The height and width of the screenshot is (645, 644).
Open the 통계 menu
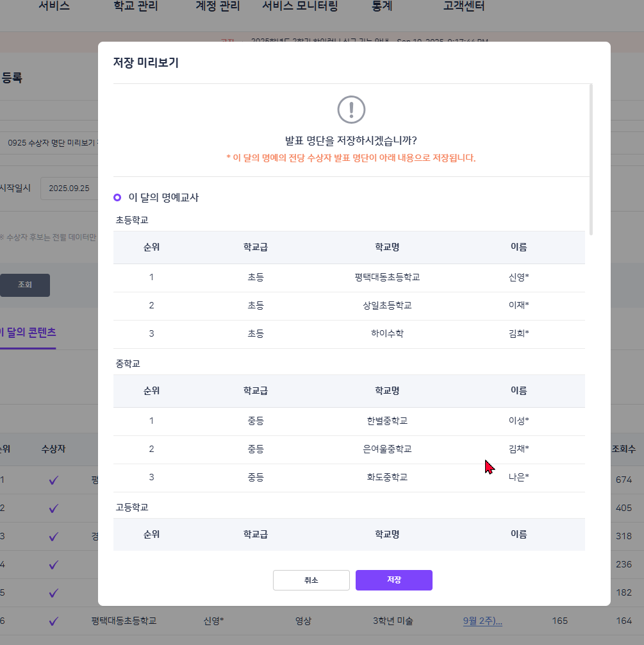coord(382,6)
